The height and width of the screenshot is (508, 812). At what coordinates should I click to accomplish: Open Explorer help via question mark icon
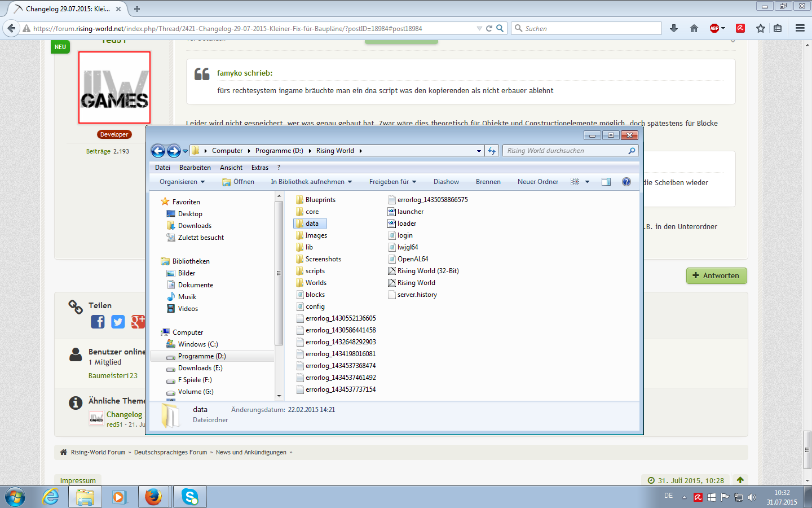(x=626, y=182)
